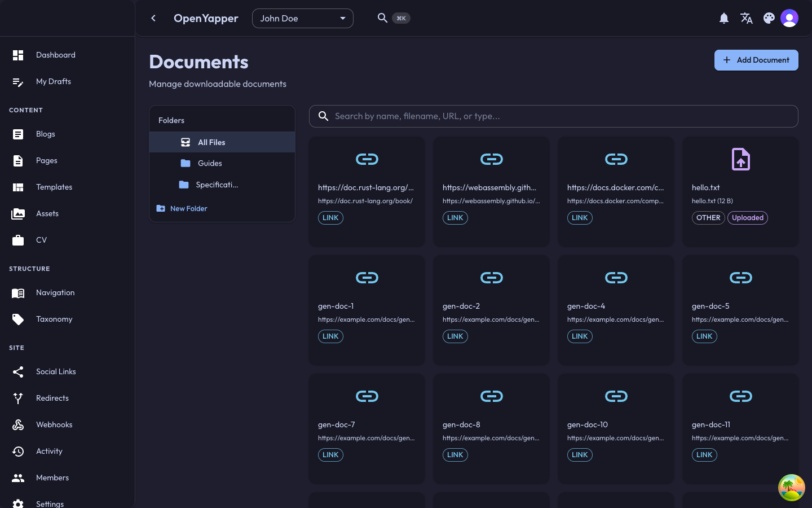This screenshot has width=812, height=508.
Task: Select the Uploaded badge on hello.txt
Action: [747, 217]
